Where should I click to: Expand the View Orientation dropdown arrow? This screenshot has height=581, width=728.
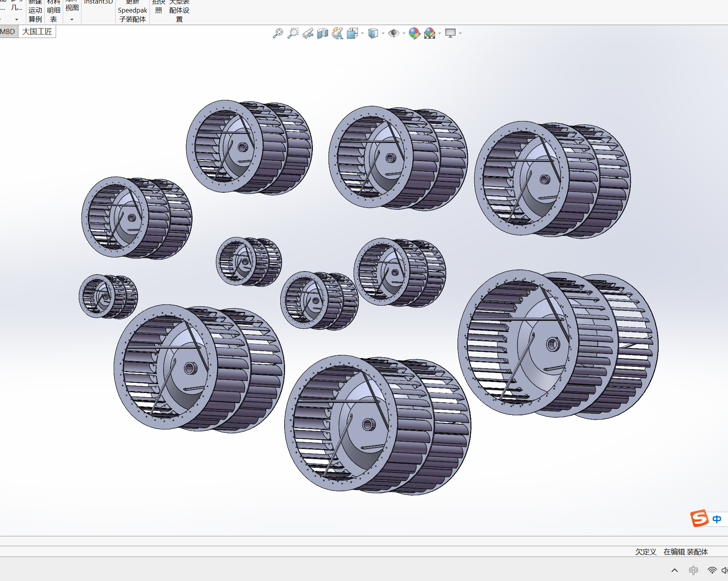click(x=362, y=33)
